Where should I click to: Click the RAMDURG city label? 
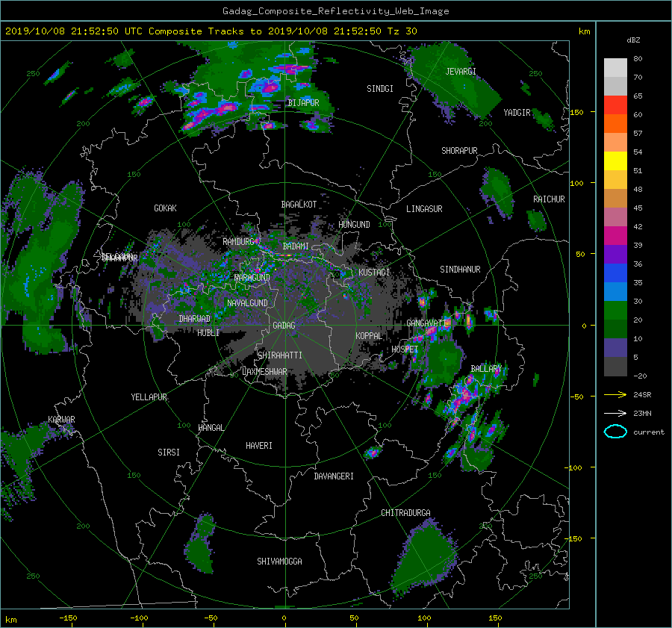point(238,242)
